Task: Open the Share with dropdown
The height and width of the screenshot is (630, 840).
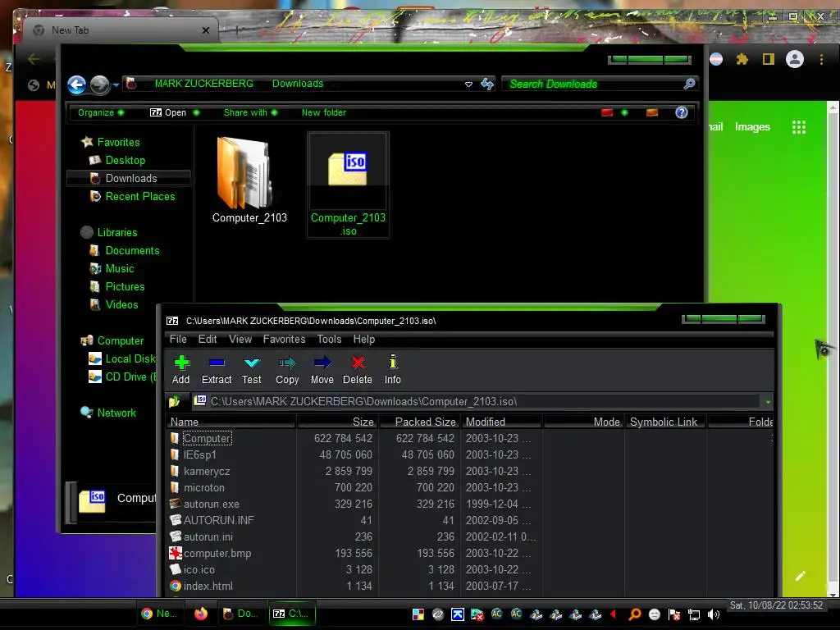Action: tap(250, 112)
